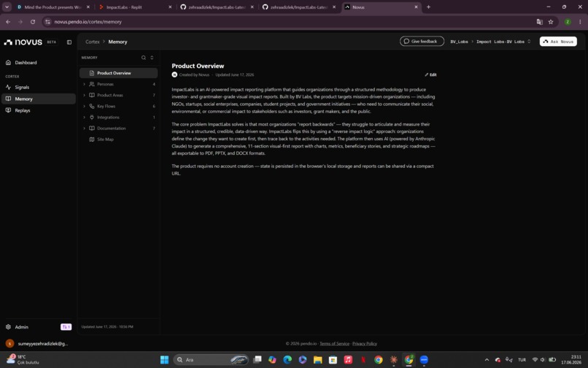Open Zoom from the taskbar
This screenshot has width=588, height=368.
424,360
